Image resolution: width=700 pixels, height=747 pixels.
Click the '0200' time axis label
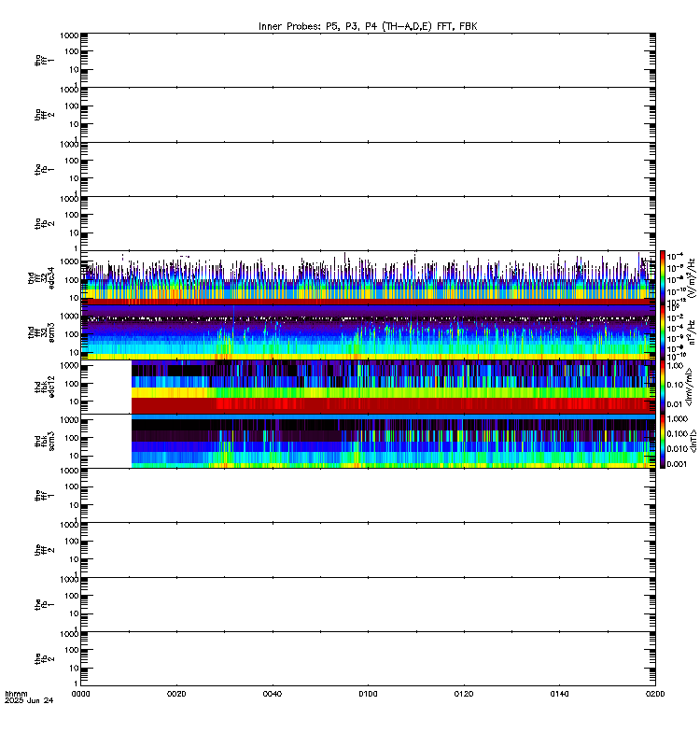(655, 694)
